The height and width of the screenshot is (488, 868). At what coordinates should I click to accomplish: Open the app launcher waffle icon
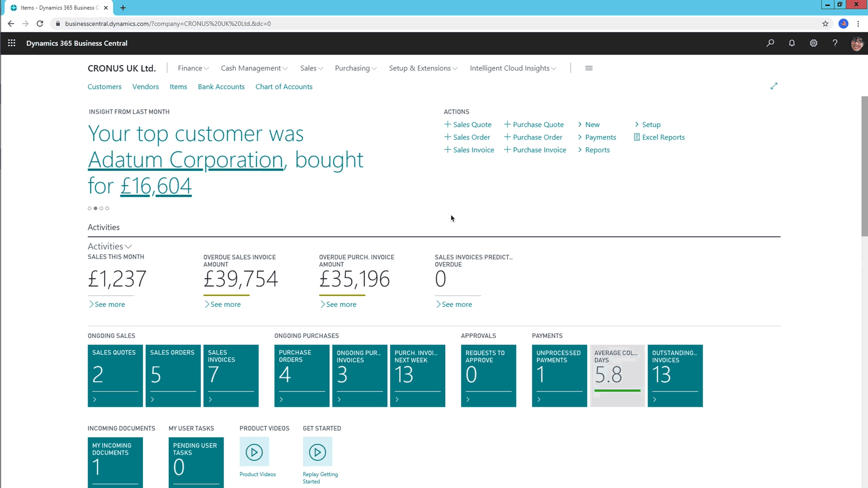pos(12,43)
